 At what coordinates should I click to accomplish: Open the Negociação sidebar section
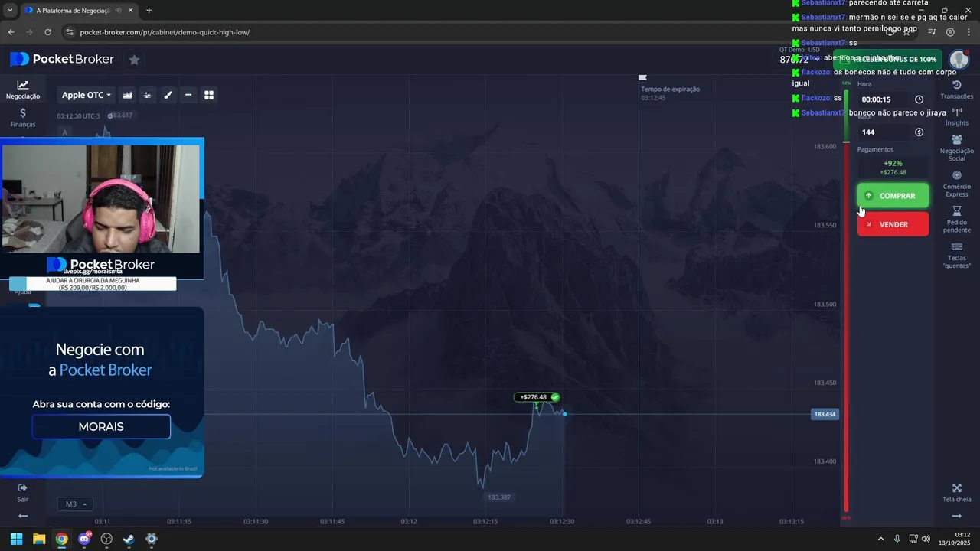coord(23,90)
